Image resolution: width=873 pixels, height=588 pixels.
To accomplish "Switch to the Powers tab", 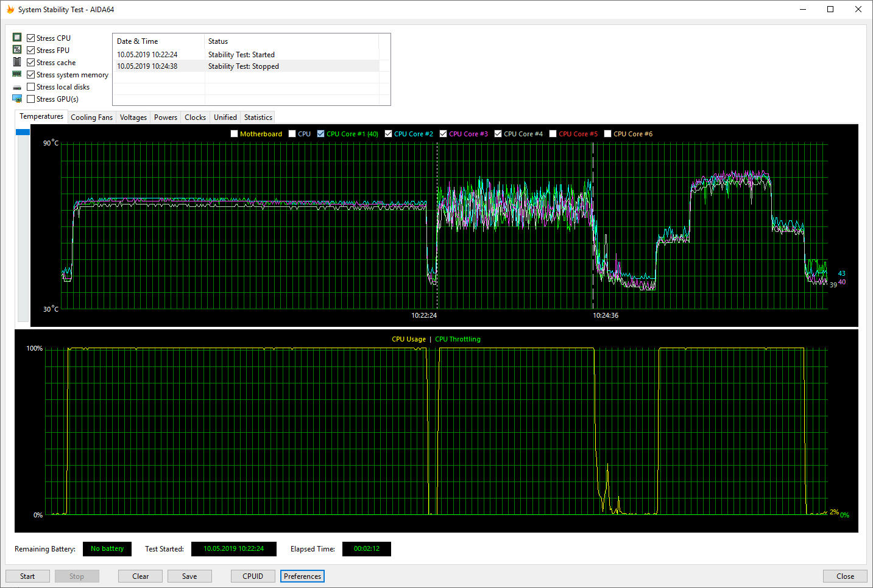I will 166,117.
